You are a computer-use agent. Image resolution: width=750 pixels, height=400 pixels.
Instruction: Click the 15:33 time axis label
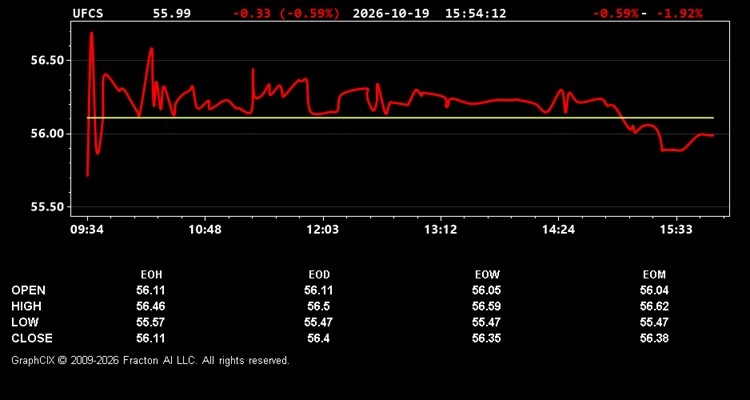tap(677, 230)
